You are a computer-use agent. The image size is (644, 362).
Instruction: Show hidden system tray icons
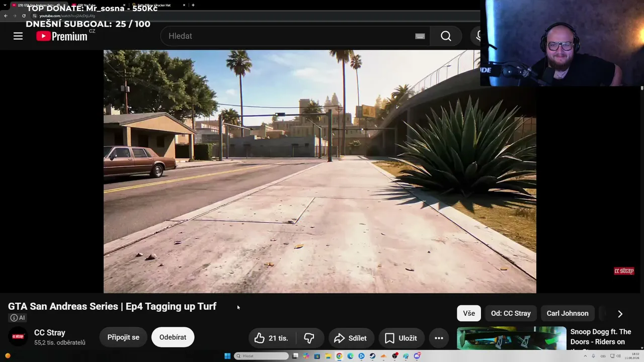585,356
